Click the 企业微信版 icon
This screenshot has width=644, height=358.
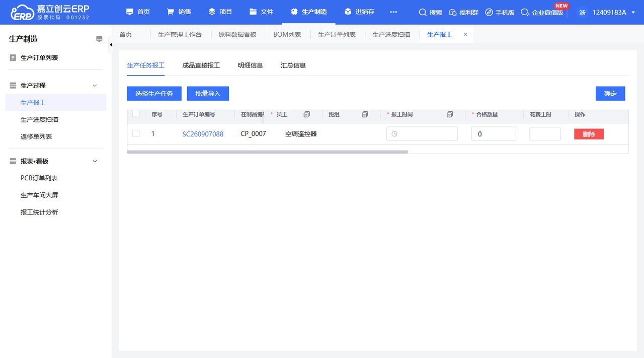(x=525, y=12)
